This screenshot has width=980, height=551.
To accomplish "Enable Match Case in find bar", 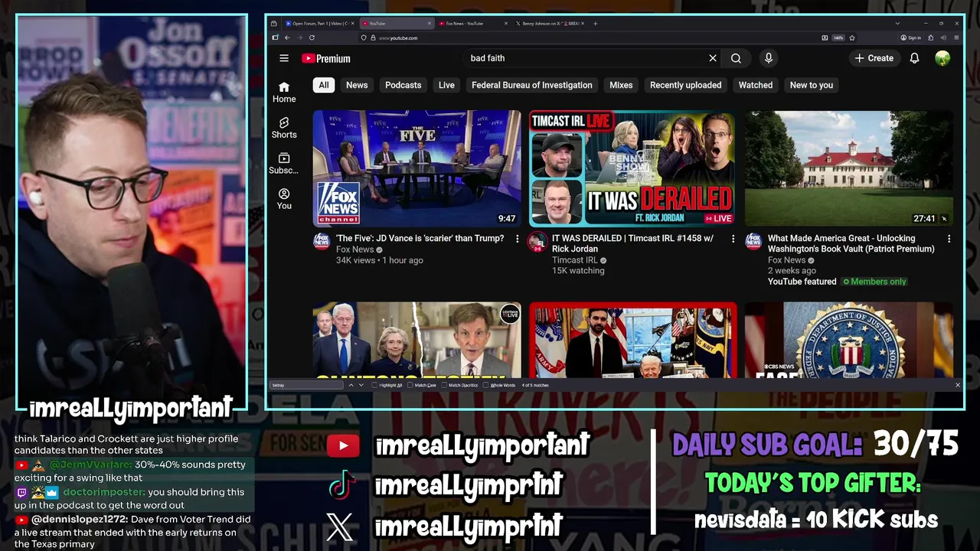I will [x=422, y=385].
